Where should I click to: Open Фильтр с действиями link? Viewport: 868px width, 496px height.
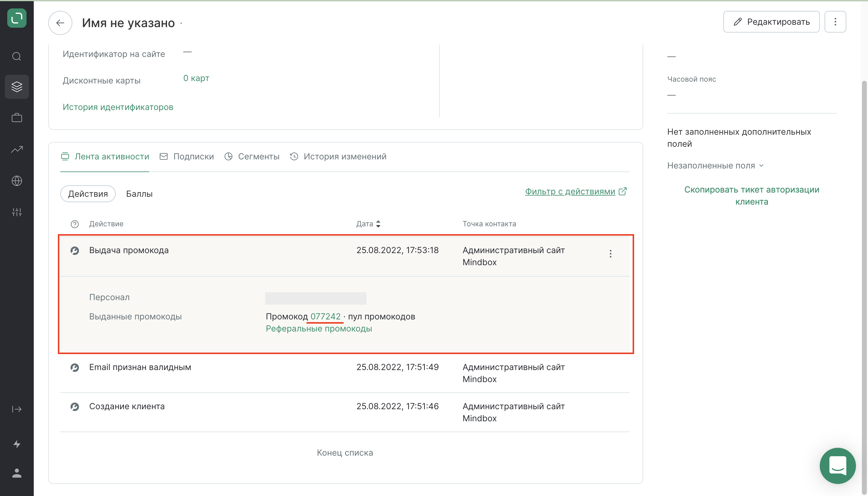click(x=570, y=191)
